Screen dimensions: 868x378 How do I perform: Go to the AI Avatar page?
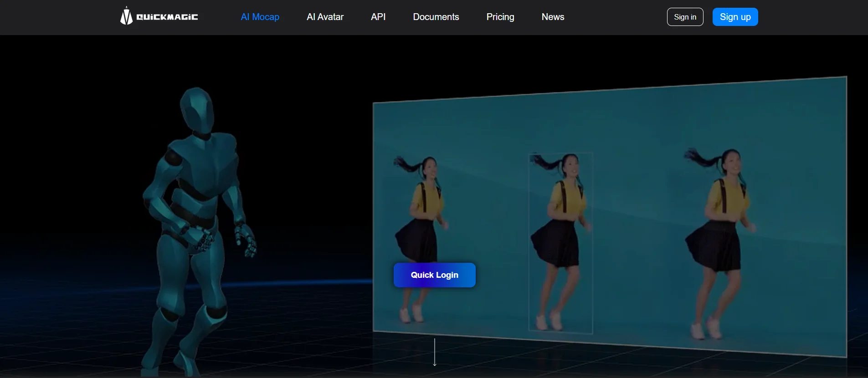pos(325,17)
